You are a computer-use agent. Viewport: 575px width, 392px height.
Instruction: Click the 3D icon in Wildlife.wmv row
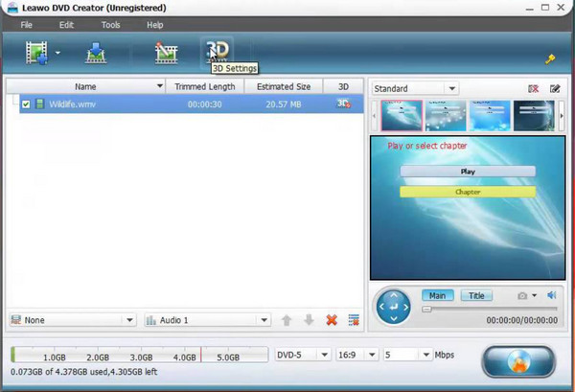[343, 104]
